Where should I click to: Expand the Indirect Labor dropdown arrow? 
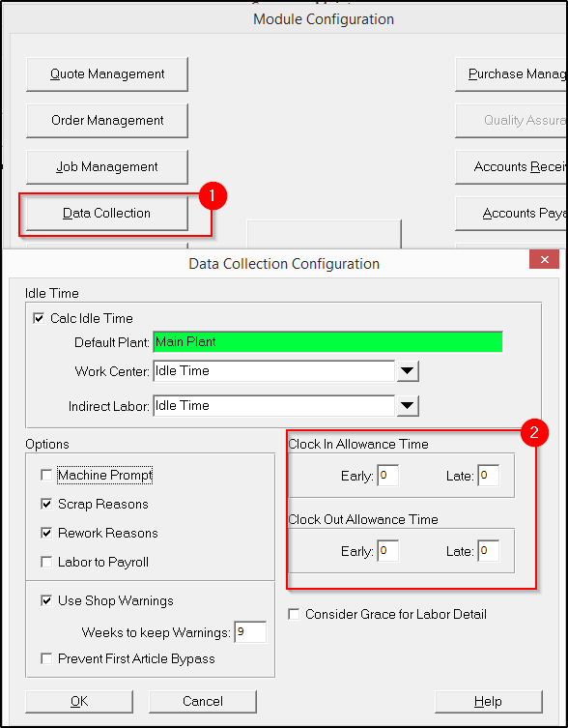[x=408, y=406]
